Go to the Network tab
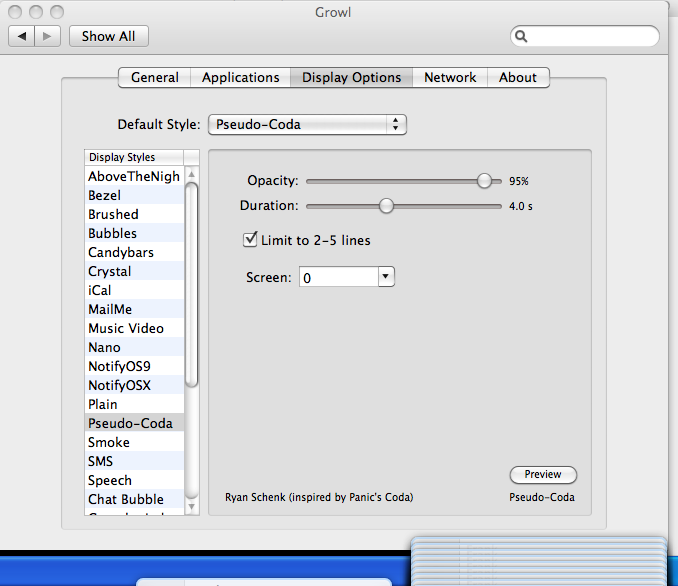678x586 pixels. [x=450, y=77]
